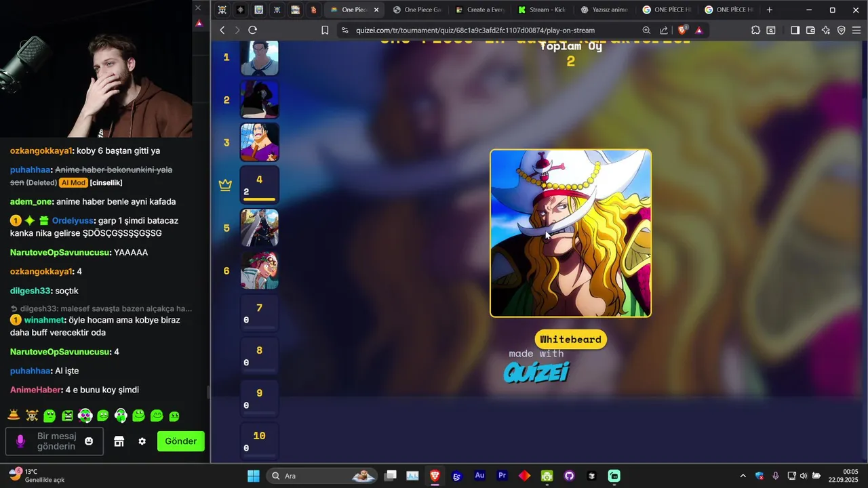This screenshot has height=488, width=868.
Task: Click the Whitebeard name label
Action: (570, 340)
